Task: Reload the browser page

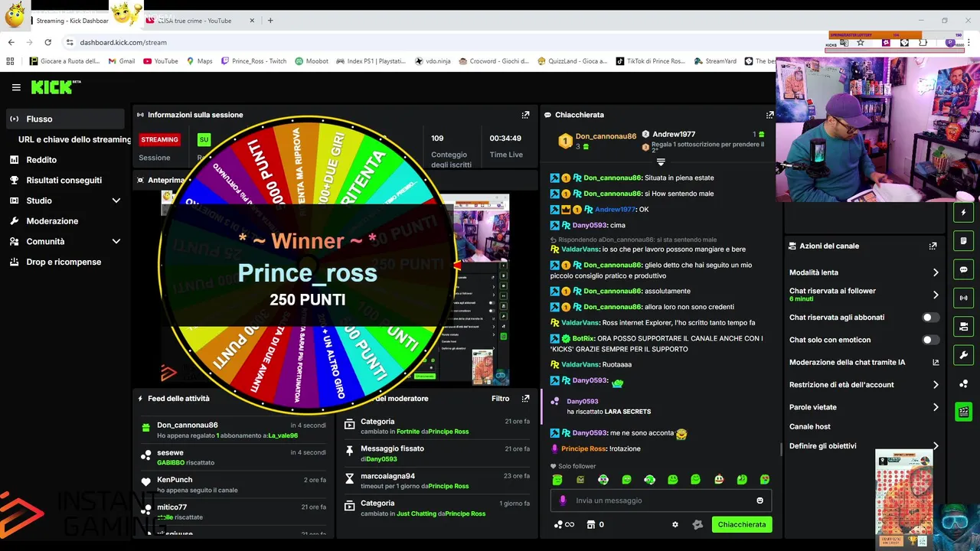Action: [x=47, y=42]
